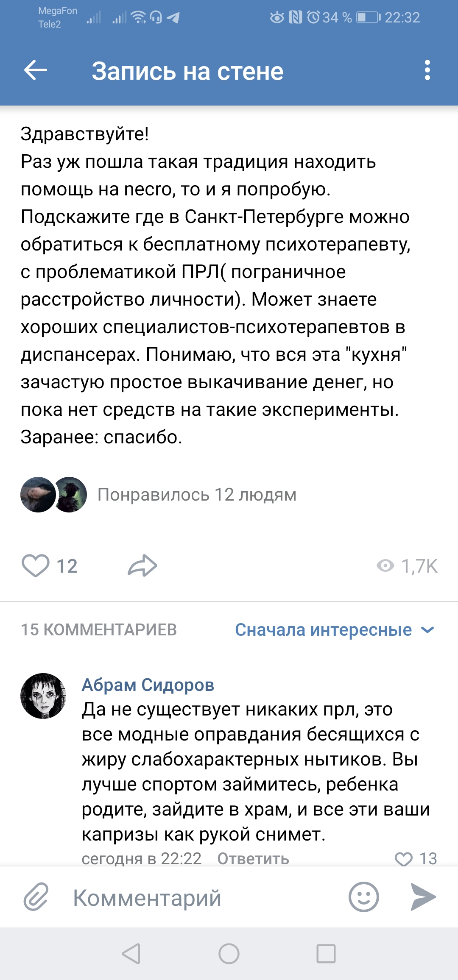Image resolution: width=458 pixels, height=980 pixels.
Task: Like Абрам Сидоров's comment heart
Action: pyautogui.click(x=404, y=859)
